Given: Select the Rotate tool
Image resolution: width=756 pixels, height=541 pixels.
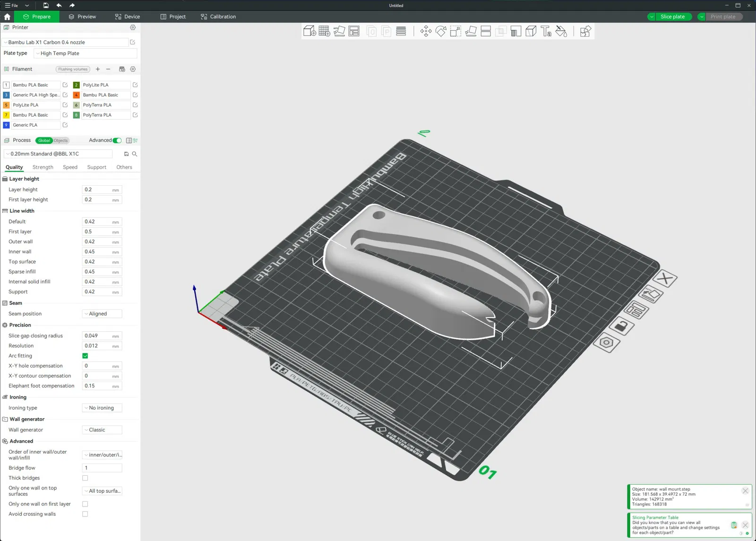Looking at the screenshot, I should [441, 31].
